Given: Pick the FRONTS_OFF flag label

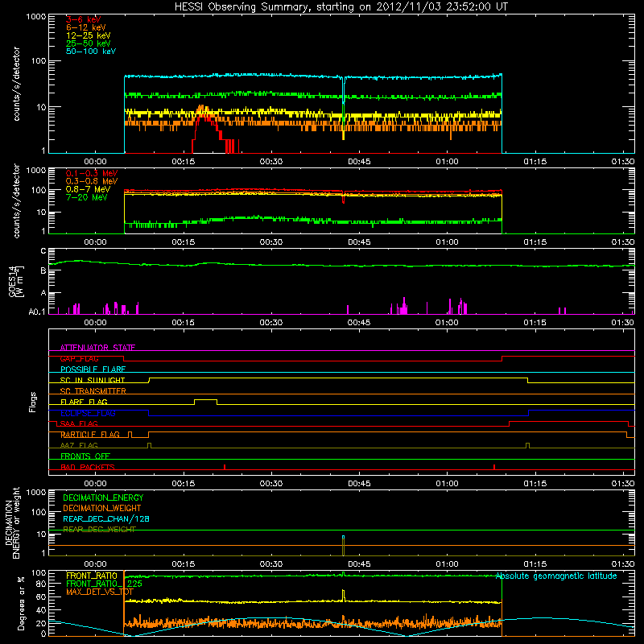Looking at the screenshot, I should coord(85,456).
